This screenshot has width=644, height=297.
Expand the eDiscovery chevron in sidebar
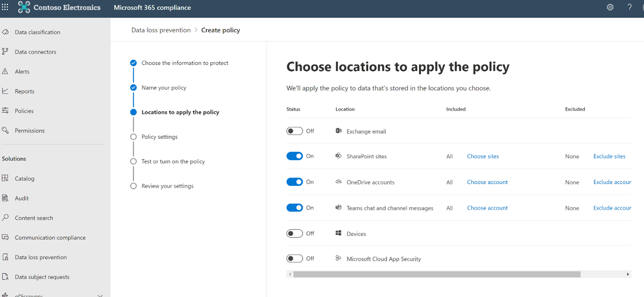click(100, 295)
